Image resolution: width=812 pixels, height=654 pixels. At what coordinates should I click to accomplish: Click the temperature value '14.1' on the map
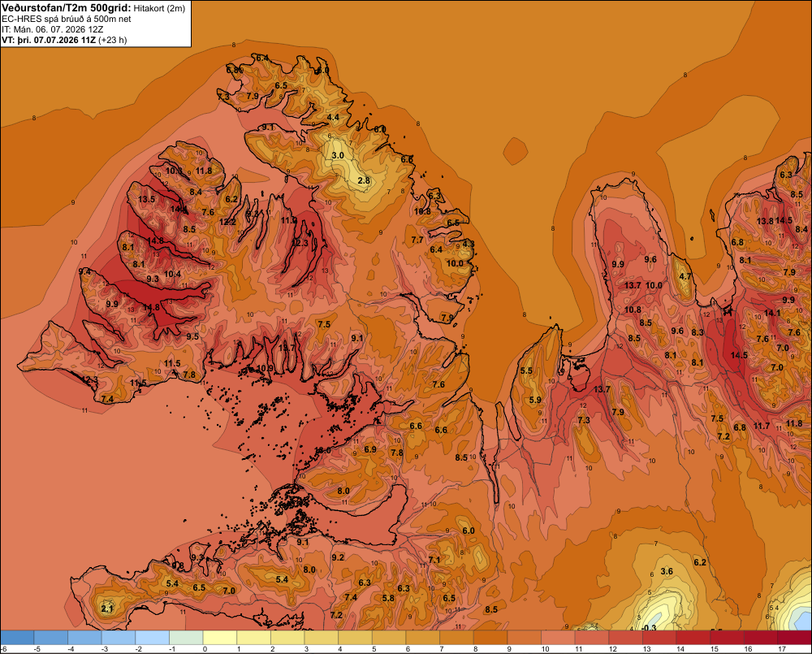coord(771,313)
